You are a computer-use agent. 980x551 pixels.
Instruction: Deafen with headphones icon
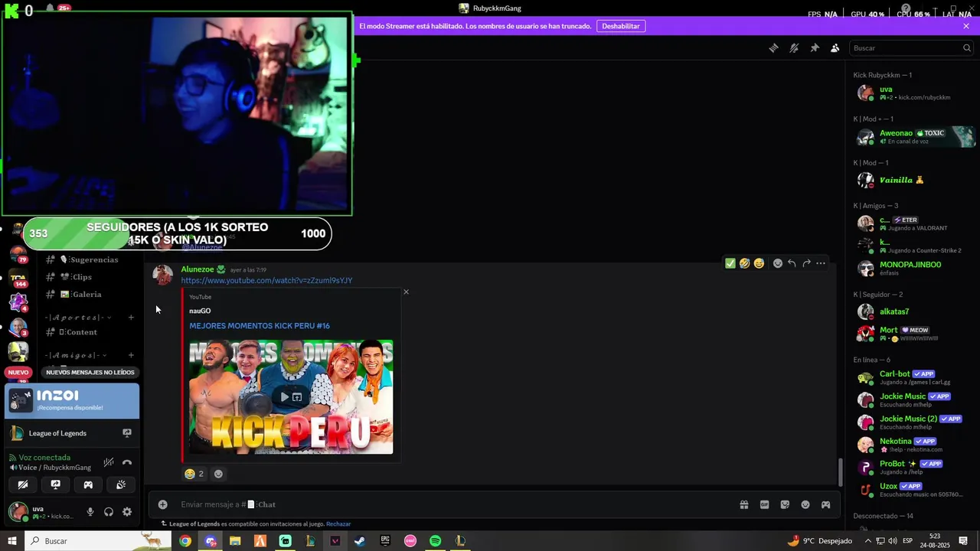[x=109, y=512]
